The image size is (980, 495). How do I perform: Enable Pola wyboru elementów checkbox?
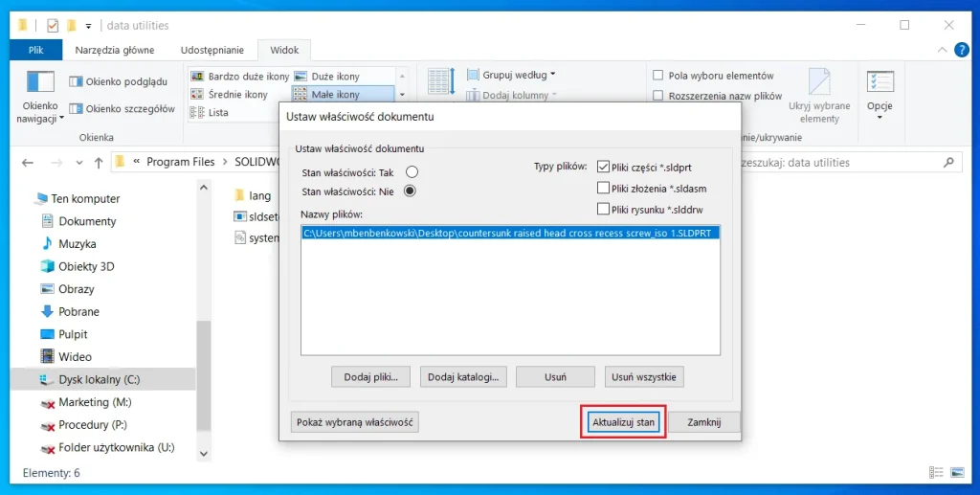pos(658,75)
